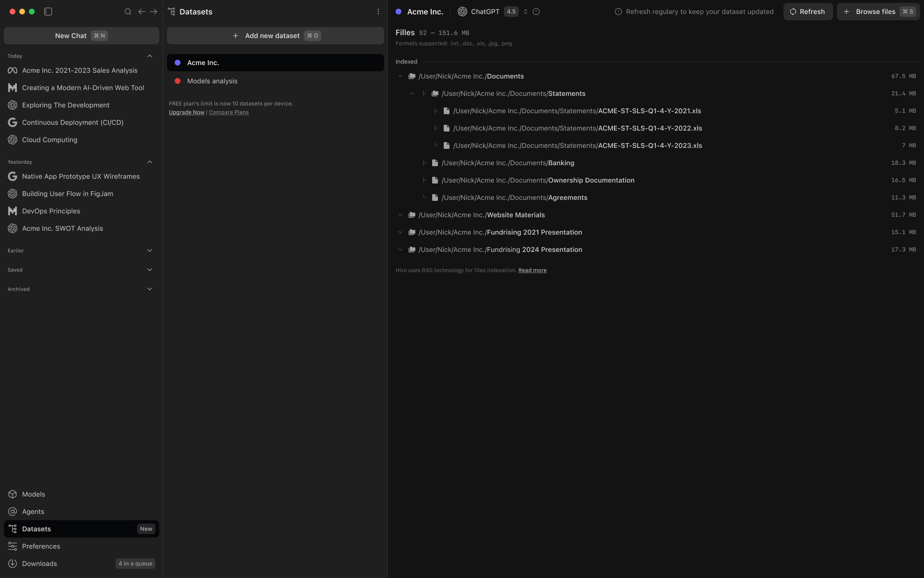Open the Downloads queue
This screenshot has height=578, width=924.
pyautogui.click(x=38, y=564)
